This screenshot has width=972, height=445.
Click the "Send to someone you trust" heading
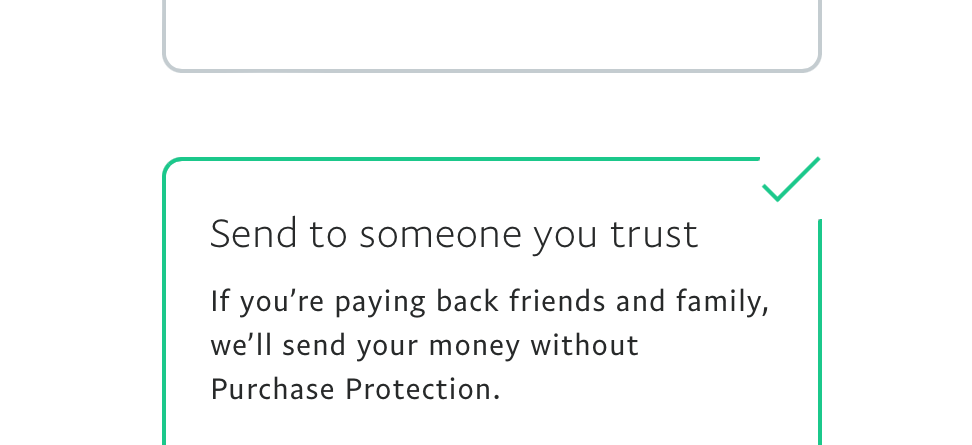[453, 235]
